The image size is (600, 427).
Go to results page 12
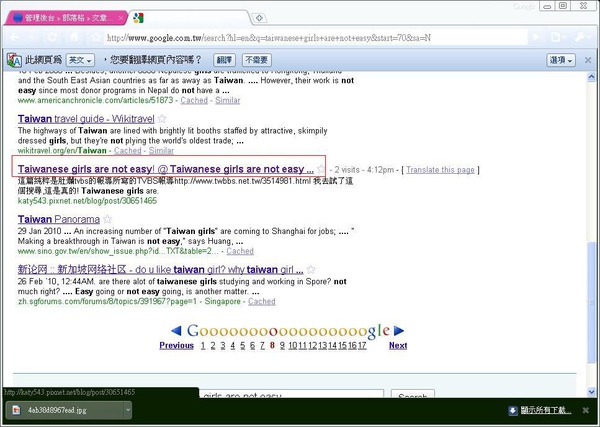313,346
